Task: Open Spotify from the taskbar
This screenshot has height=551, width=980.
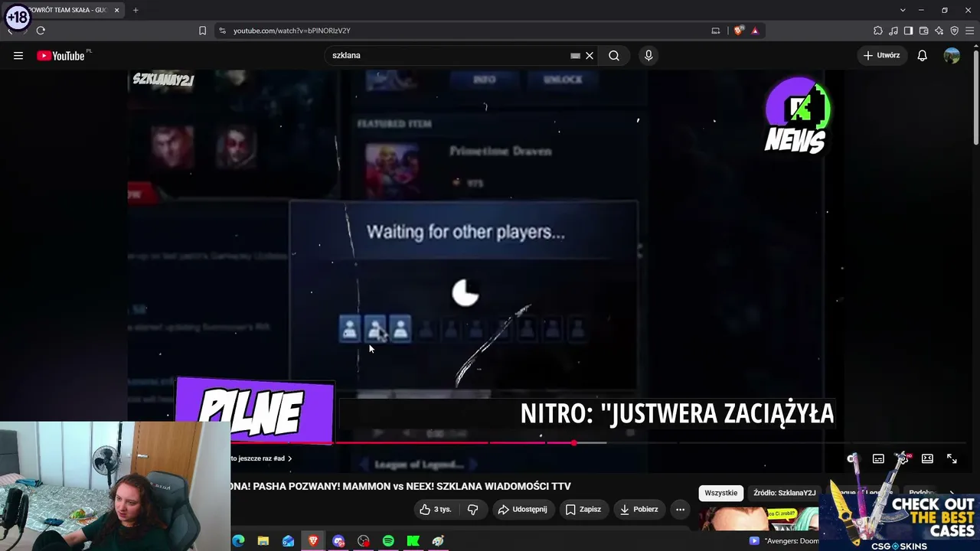Action: pos(388,541)
